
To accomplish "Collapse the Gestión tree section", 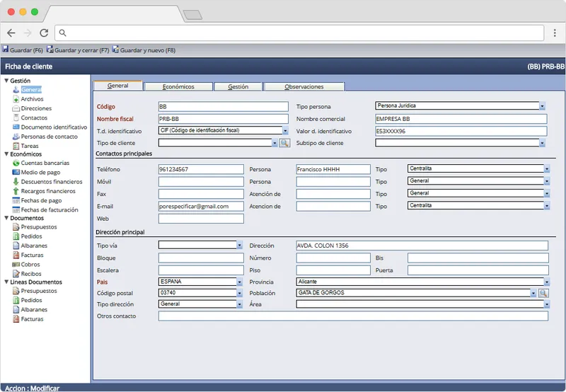I will point(6,81).
